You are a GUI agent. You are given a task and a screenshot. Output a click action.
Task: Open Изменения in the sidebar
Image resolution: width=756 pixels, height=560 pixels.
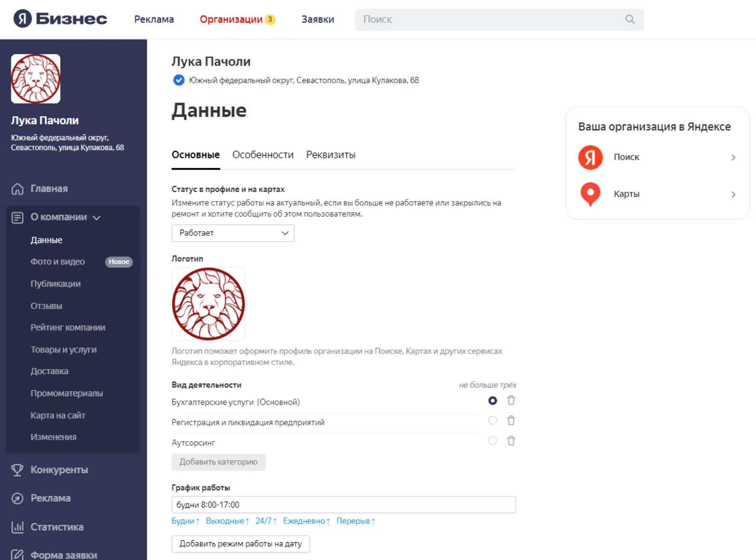[x=54, y=437]
